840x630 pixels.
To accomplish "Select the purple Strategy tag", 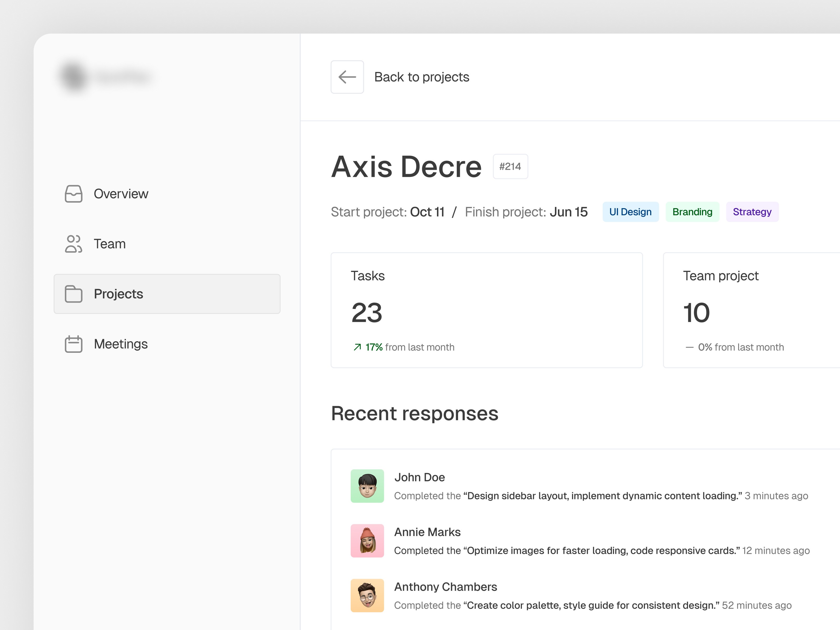I will pos(752,212).
